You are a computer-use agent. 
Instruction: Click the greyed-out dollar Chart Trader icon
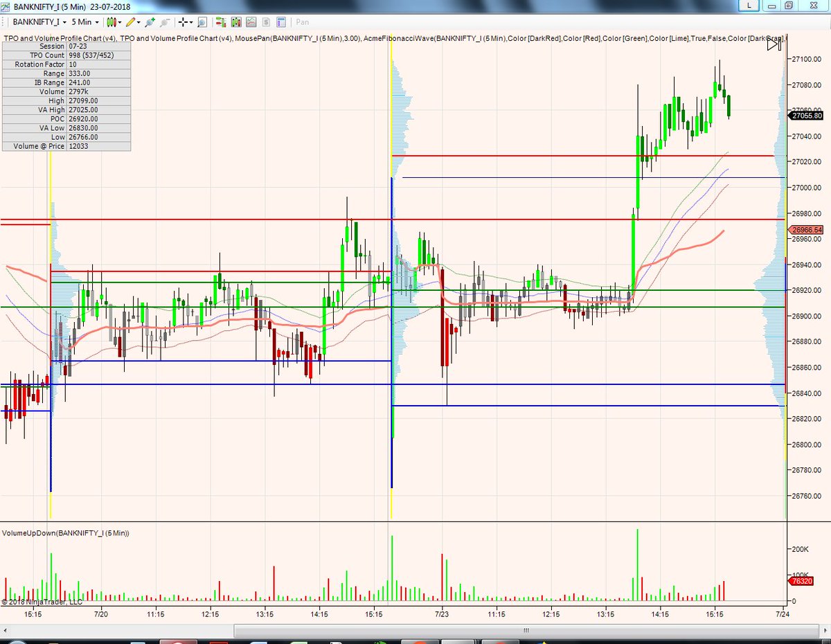(266, 22)
